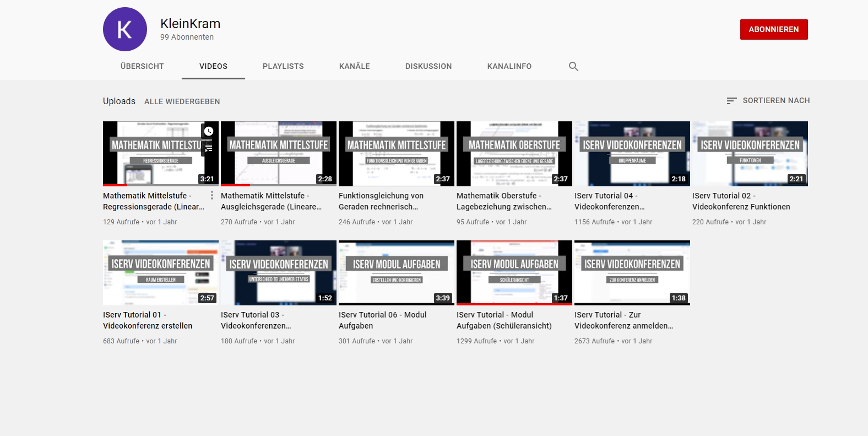The height and width of the screenshot is (436, 868).
Task: Show the Kanalinfo tab
Action: [x=509, y=66]
